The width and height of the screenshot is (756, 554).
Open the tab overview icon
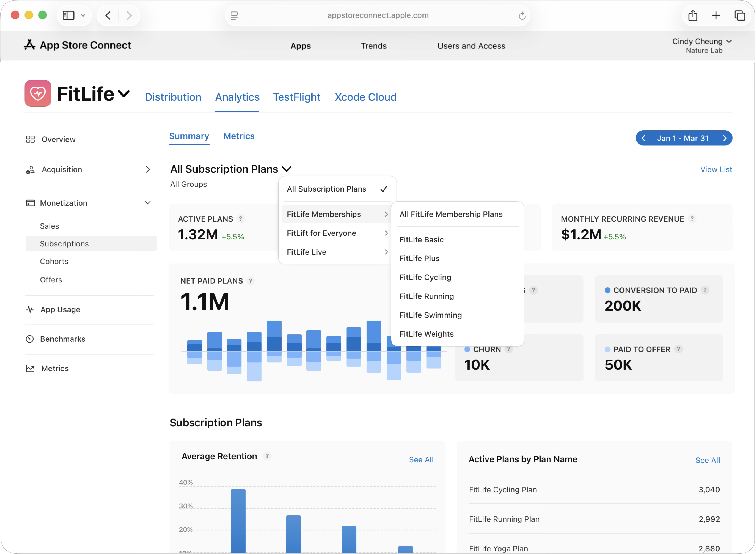(x=739, y=15)
